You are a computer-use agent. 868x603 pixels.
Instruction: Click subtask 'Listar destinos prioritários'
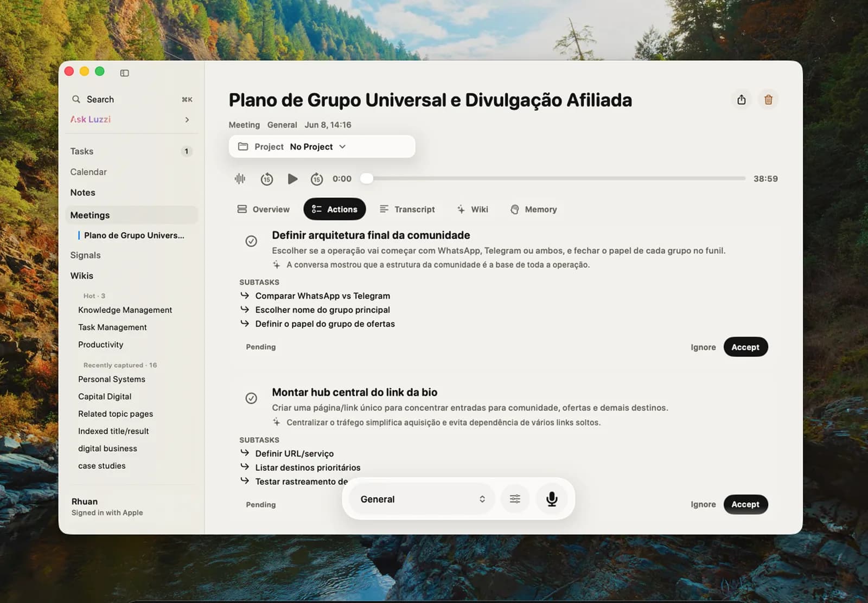click(308, 468)
